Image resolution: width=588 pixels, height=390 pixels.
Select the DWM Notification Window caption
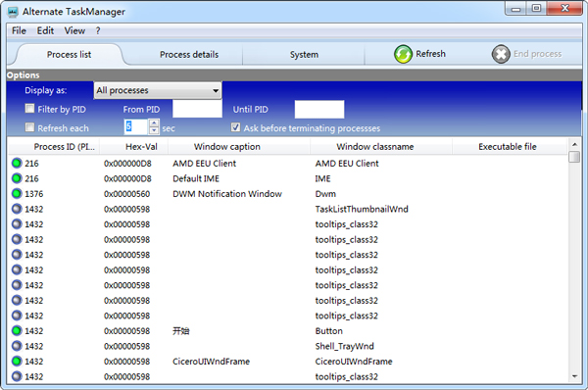tap(227, 193)
